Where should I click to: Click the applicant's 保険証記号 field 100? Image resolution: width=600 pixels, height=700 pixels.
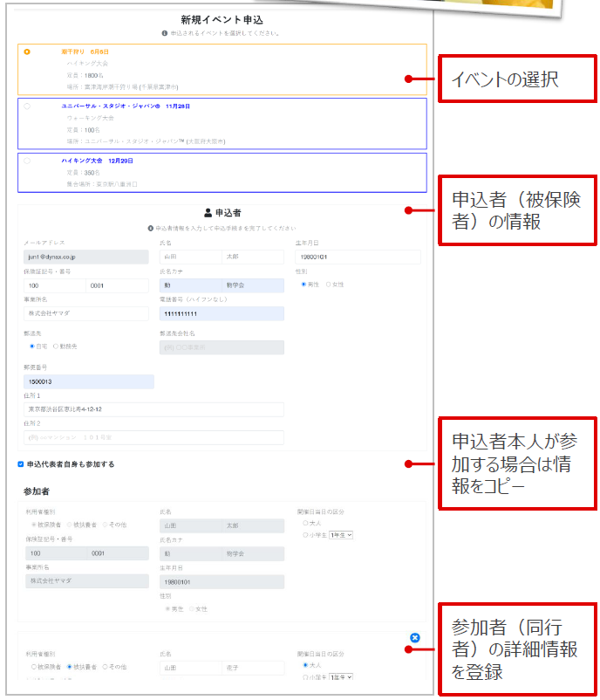click(54, 285)
